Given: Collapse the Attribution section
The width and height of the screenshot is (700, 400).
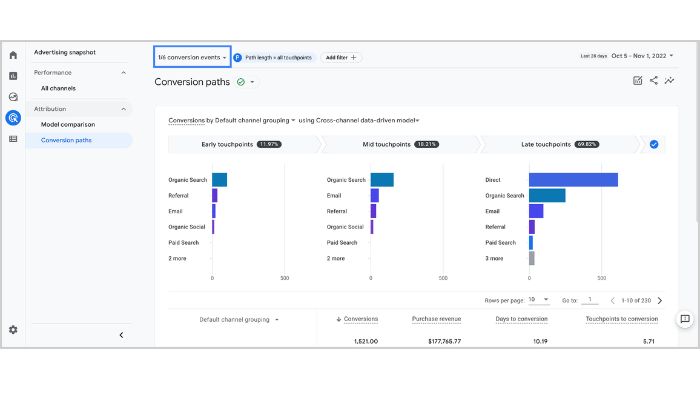Looking at the screenshot, I should [x=123, y=109].
